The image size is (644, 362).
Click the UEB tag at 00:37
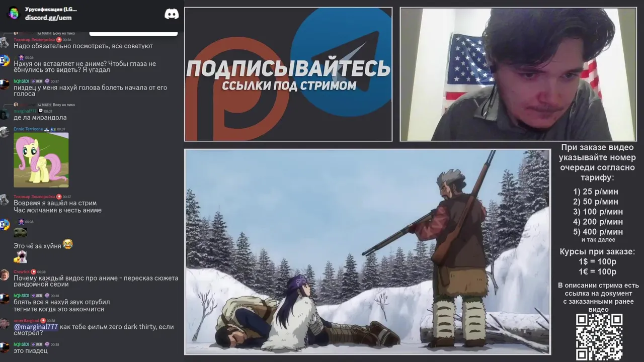(x=37, y=81)
